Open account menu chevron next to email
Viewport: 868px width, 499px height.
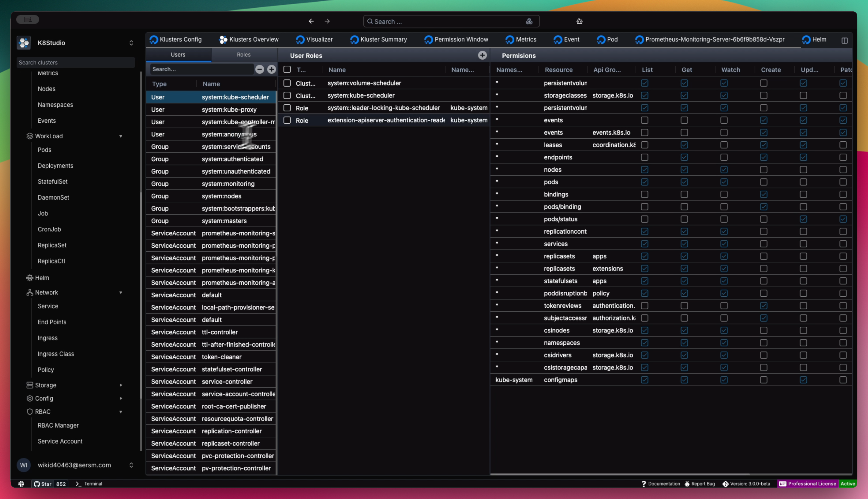click(x=131, y=465)
